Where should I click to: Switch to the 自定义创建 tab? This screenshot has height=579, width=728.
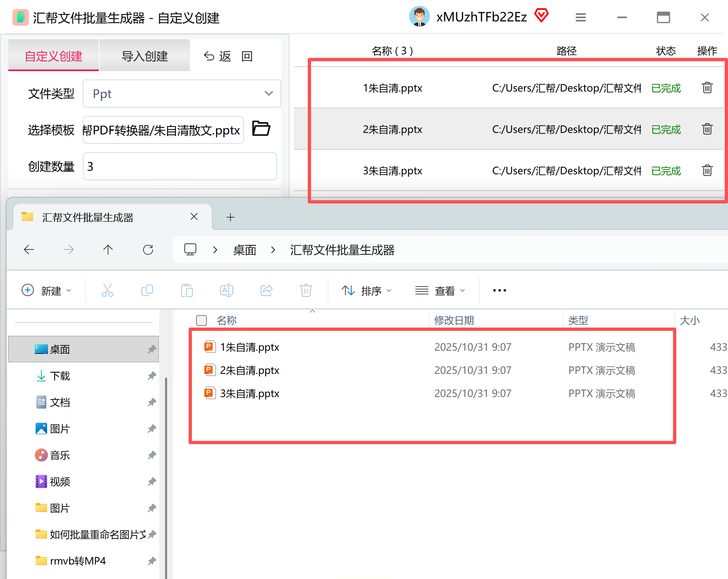53,55
